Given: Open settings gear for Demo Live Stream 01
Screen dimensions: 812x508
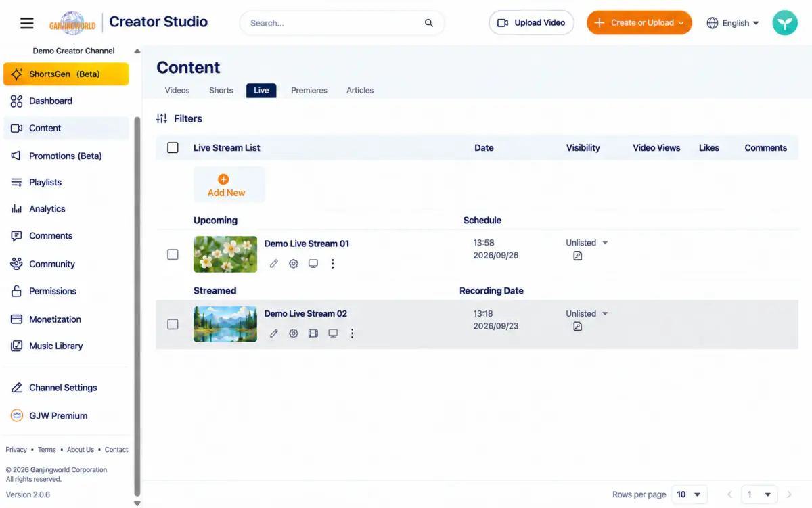Looking at the screenshot, I should click(x=294, y=264).
